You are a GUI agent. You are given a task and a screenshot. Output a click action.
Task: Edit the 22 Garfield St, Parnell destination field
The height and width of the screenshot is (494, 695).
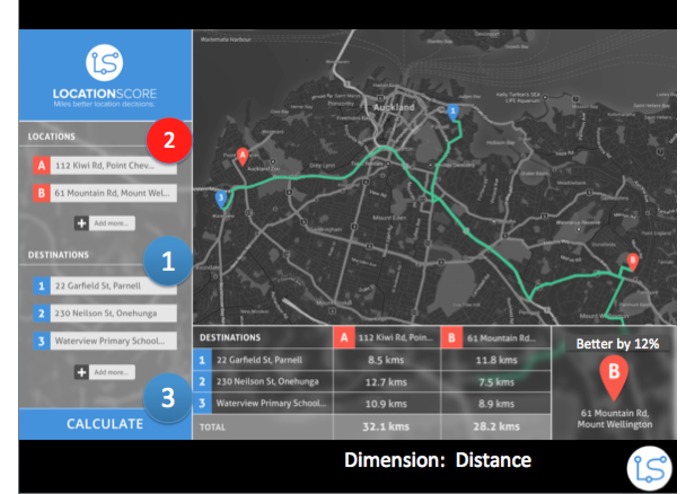(x=113, y=286)
